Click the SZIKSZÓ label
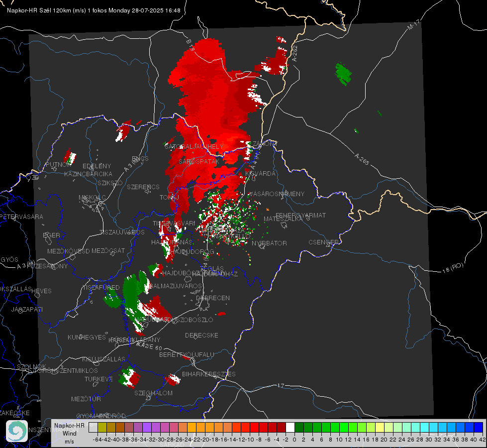 pos(110,183)
